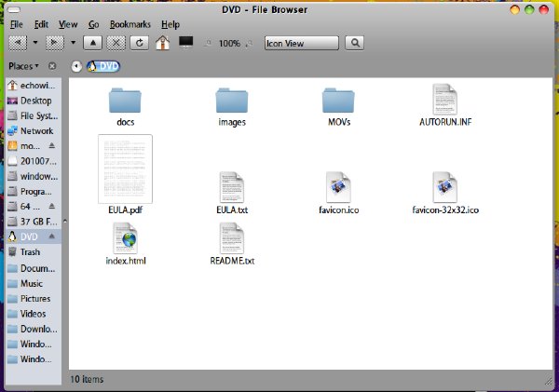Image resolution: width=559 pixels, height=392 pixels.
Task: Select the MOVs folder icon
Action: tap(338, 101)
